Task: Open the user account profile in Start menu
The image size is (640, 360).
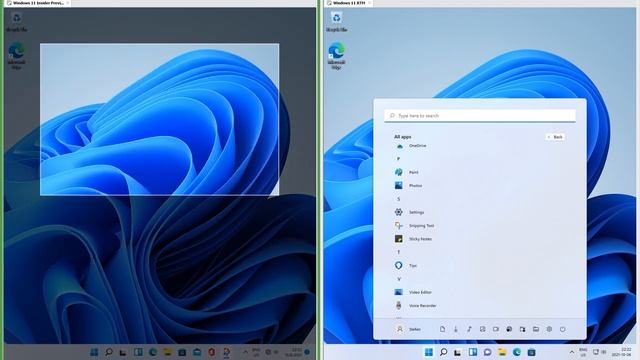Action: click(x=408, y=329)
